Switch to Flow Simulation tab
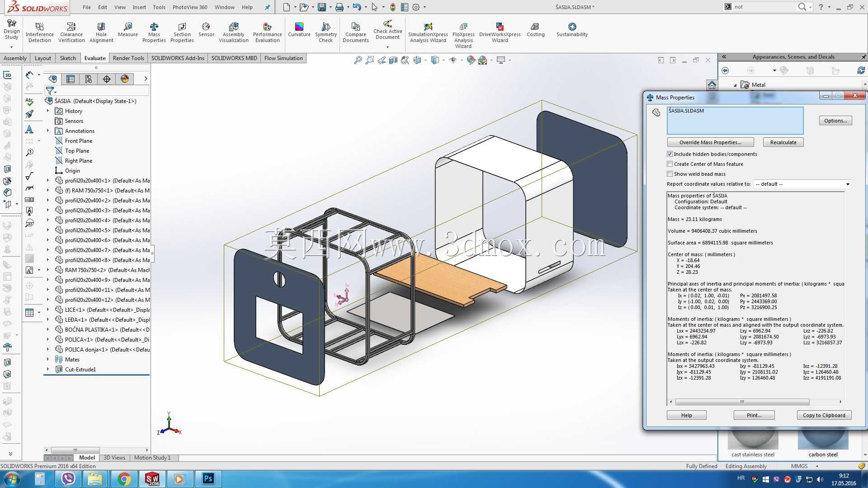This screenshot has width=868, height=488. coord(283,58)
